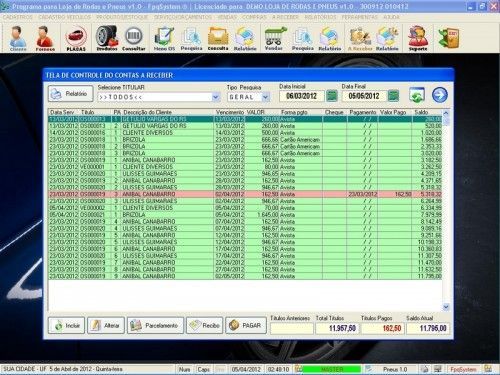Image resolution: width=500 pixels, height=375 pixels.
Task: Click the printer icon in status bar
Action: tap(424, 369)
